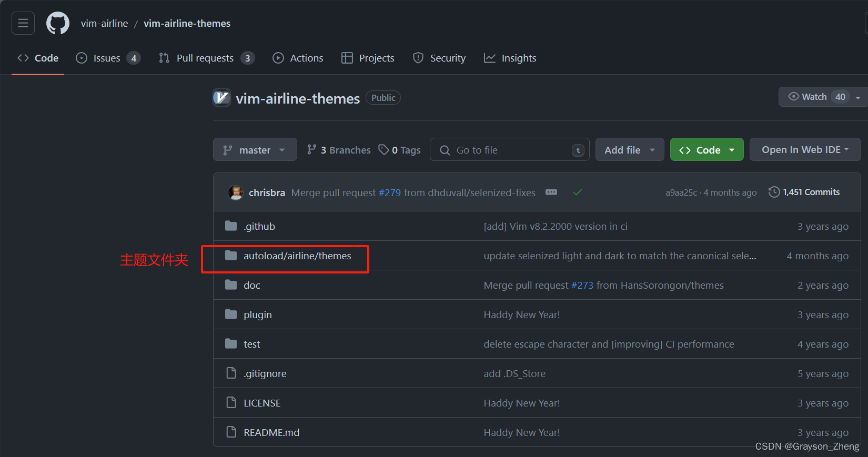Expand the Add file dropdown

[x=630, y=150]
